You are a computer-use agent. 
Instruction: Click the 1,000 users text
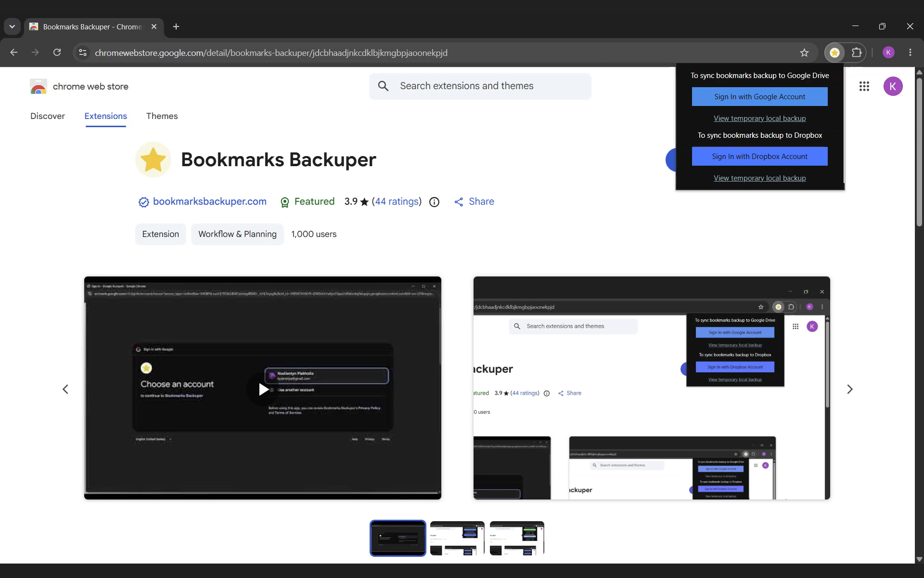[x=314, y=234]
